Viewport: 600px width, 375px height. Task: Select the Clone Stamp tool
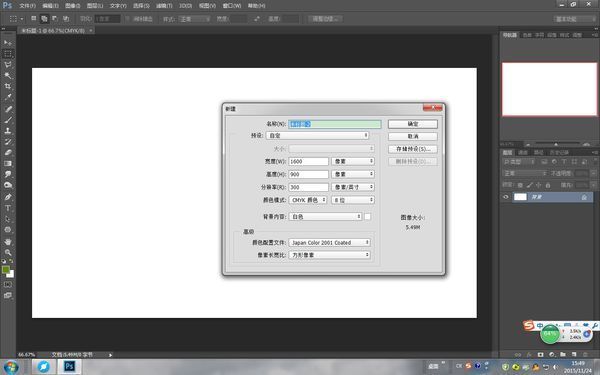tap(8, 130)
